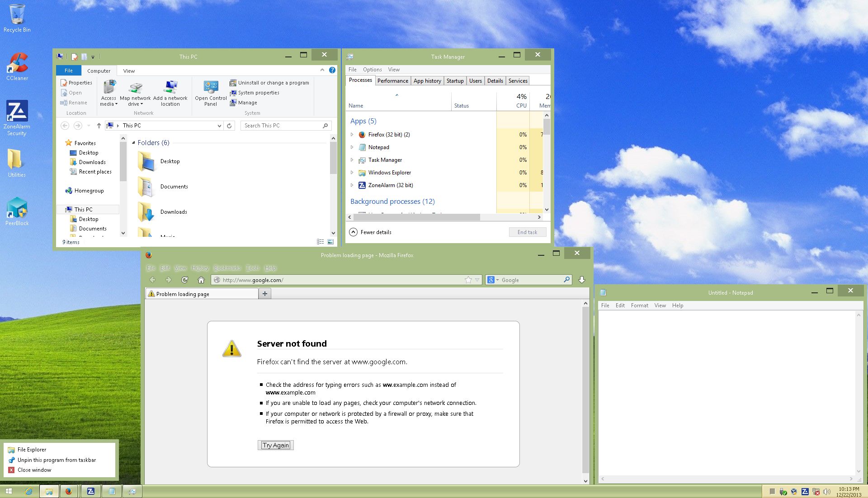Click System properties in ribbon
Screen dimensions: 868x498
point(255,93)
